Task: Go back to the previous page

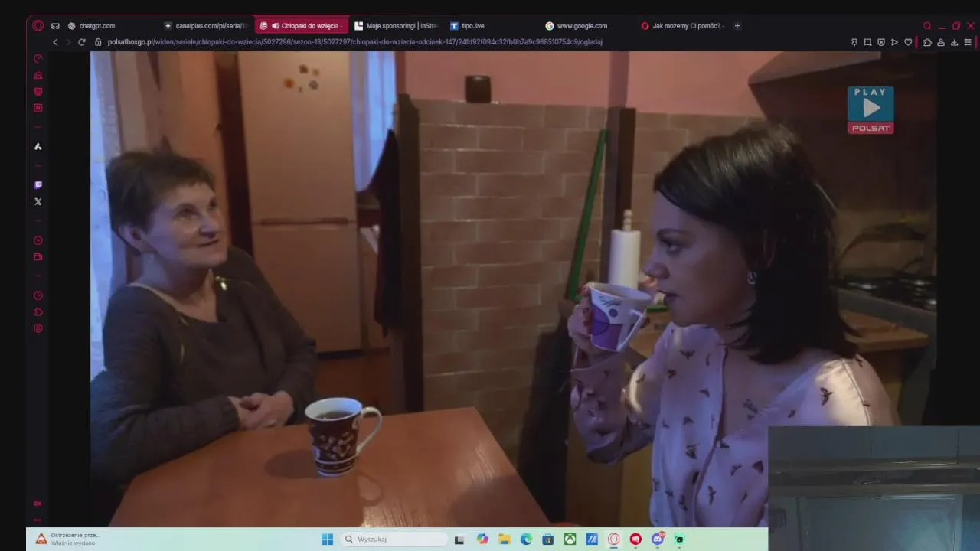Action: click(x=55, y=42)
